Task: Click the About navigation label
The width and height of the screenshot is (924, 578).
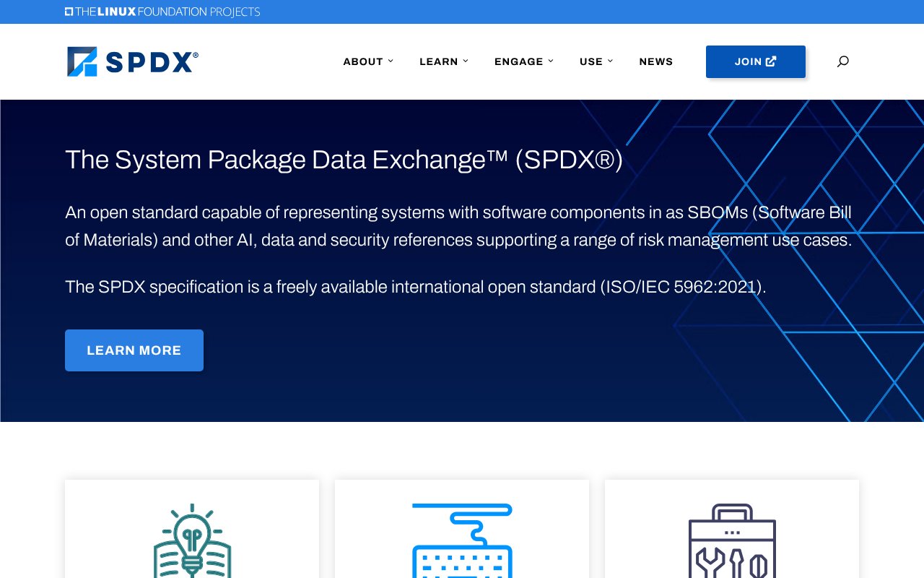Action: (x=362, y=61)
